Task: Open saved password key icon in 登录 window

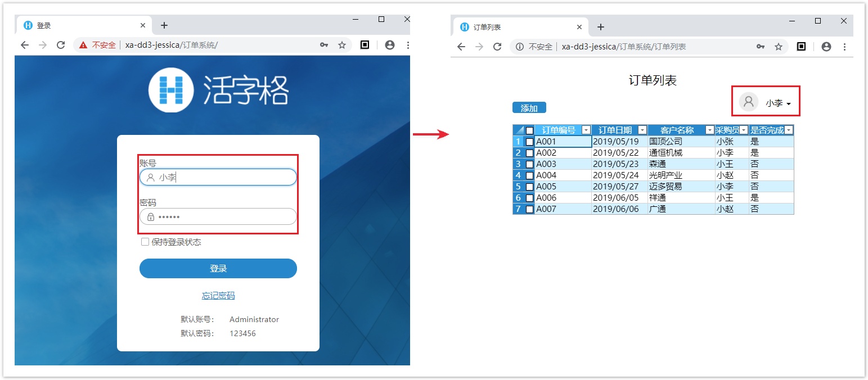Action: (324, 45)
